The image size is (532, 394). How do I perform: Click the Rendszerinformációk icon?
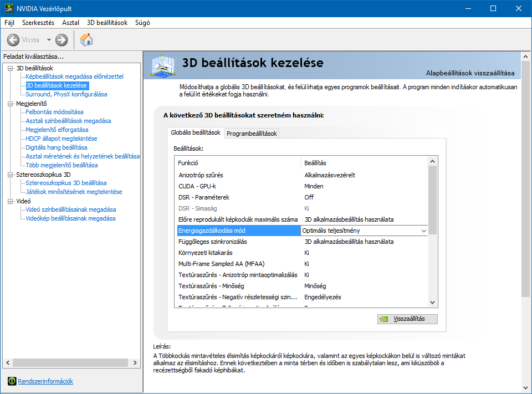pos(12,381)
